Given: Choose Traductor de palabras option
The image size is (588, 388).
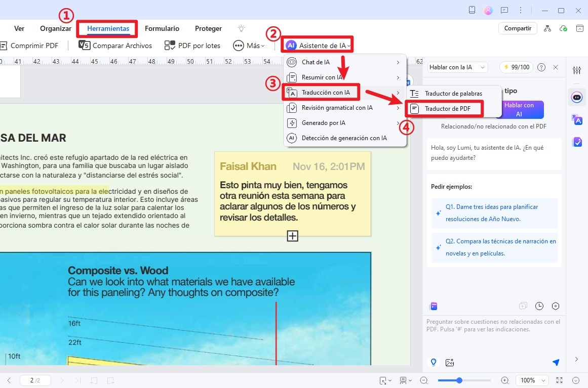Looking at the screenshot, I should (x=454, y=94).
